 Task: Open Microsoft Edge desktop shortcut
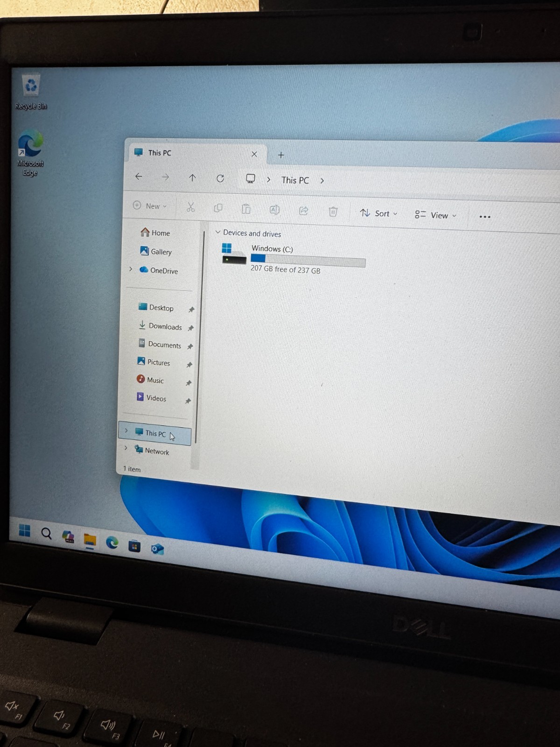pos(30,153)
